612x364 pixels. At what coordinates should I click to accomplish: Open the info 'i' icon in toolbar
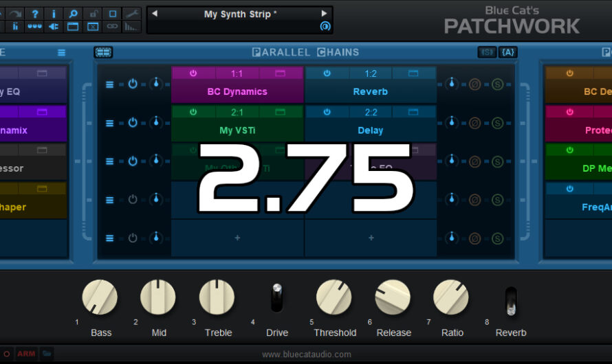click(54, 14)
